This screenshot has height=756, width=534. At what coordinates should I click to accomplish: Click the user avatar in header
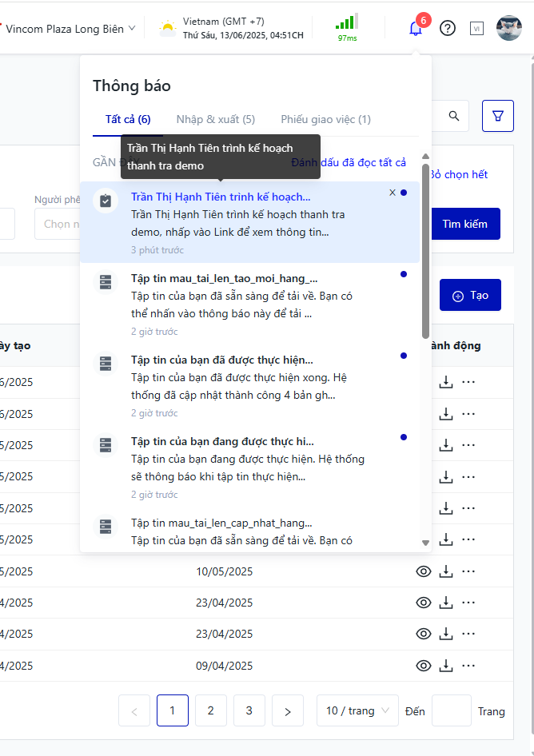[x=508, y=29]
